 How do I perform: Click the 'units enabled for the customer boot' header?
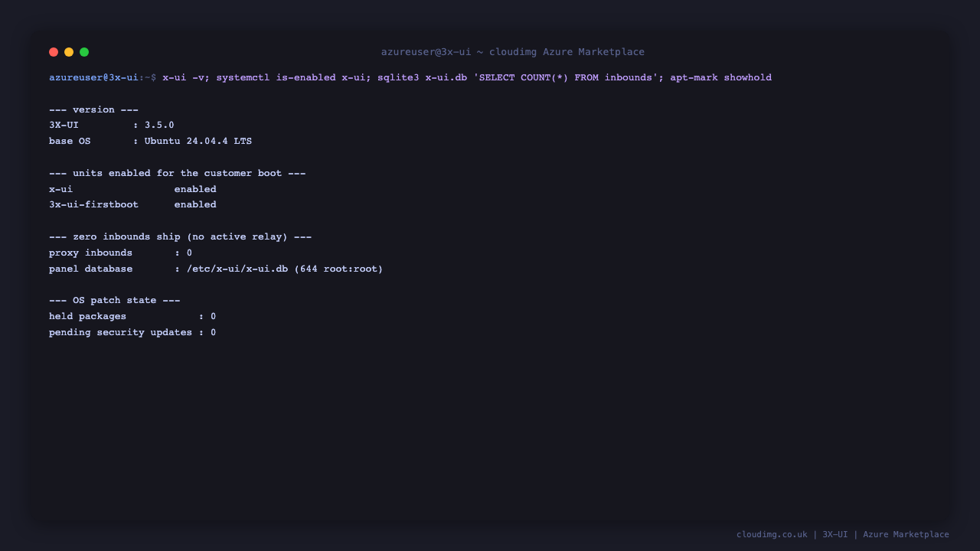click(x=177, y=173)
